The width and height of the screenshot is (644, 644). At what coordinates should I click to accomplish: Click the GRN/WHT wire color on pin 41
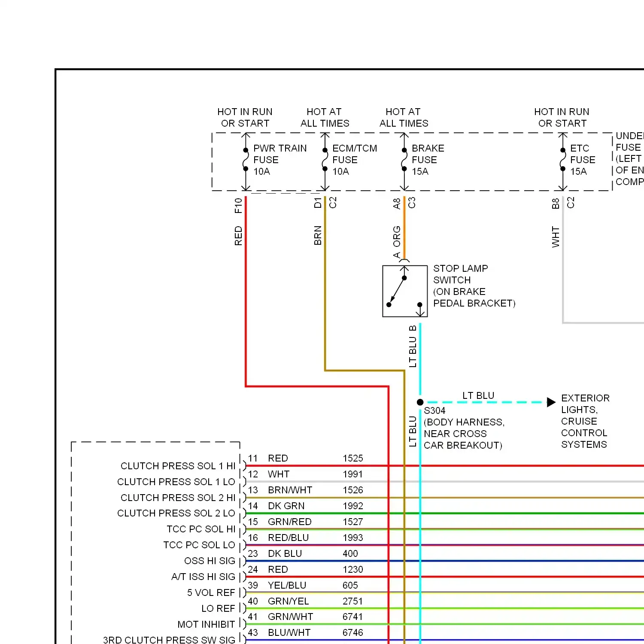(x=290, y=617)
